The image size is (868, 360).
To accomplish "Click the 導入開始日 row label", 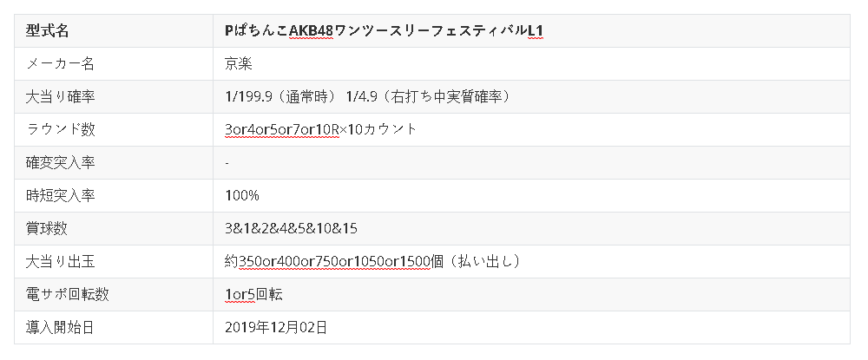I will tap(61, 327).
